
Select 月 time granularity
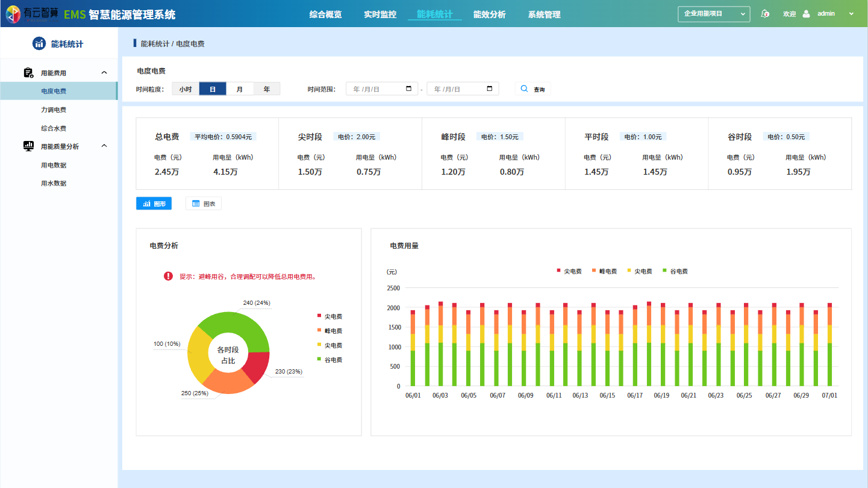coord(240,89)
